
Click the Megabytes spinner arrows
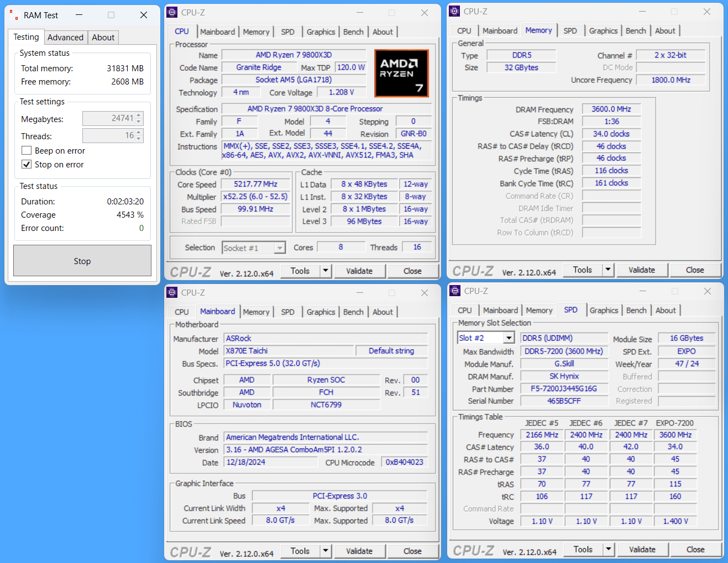tap(139, 118)
